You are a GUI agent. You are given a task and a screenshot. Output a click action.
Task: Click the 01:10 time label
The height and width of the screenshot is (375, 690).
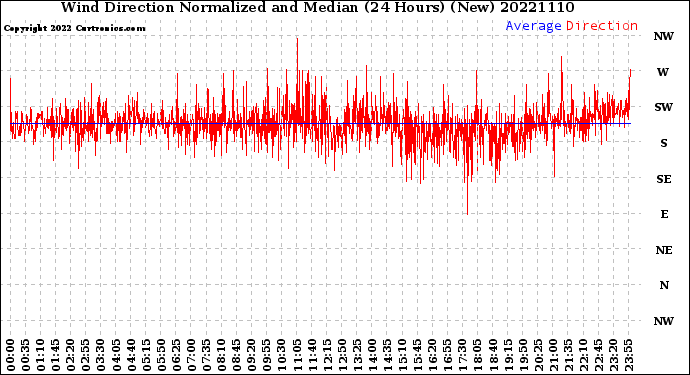coord(40,356)
